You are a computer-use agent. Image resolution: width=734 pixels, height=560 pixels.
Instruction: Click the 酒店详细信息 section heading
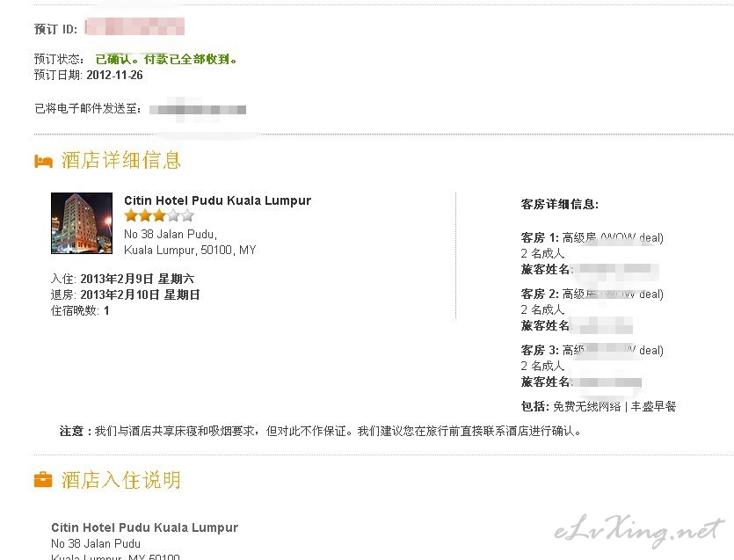click(120, 160)
